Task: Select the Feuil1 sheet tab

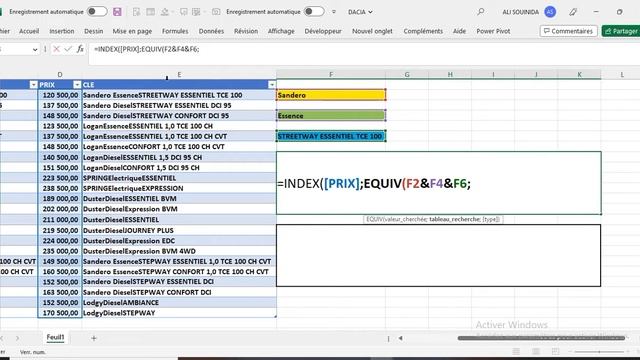Action: coord(56,337)
